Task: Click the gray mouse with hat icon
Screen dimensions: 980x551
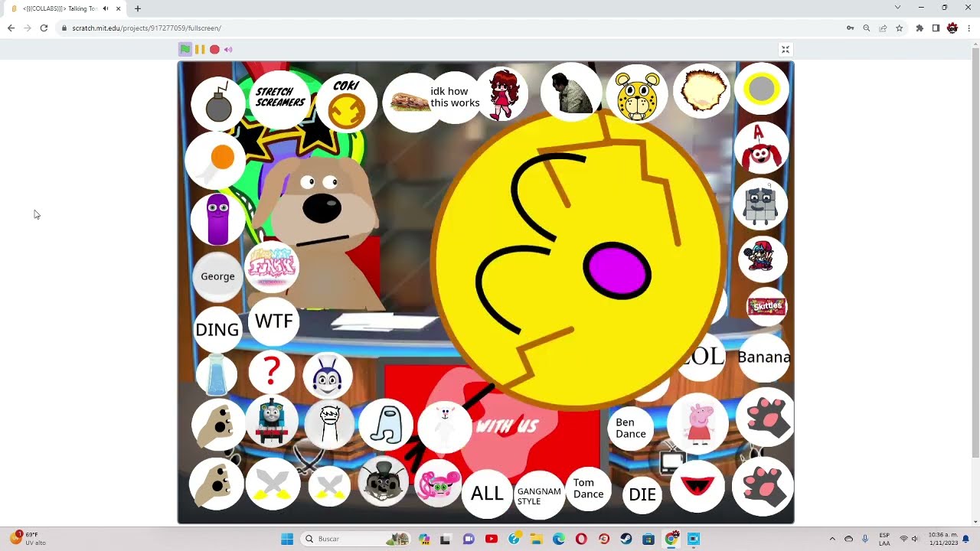Action: [384, 482]
